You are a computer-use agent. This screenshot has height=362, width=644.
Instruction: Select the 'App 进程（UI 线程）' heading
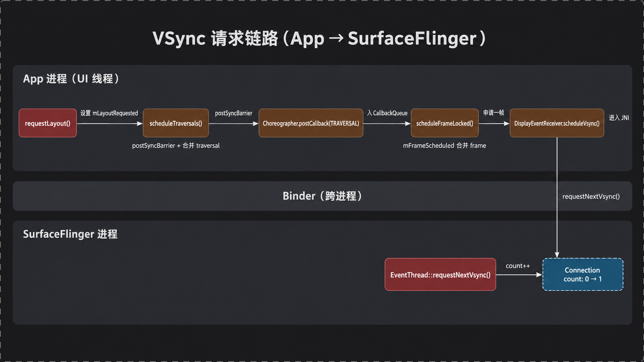tap(71, 79)
